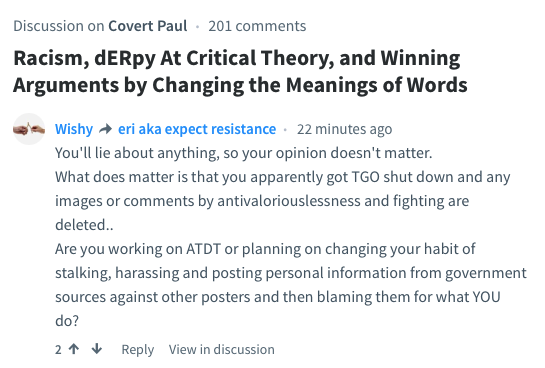The image size is (545, 368).
Task: Visit eri aka expect resistance's profile
Action: click(197, 129)
